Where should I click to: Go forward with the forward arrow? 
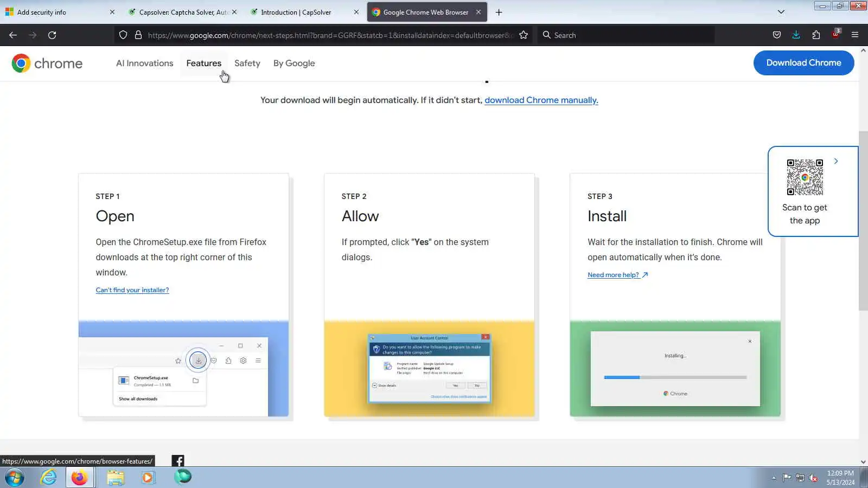(33, 35)
